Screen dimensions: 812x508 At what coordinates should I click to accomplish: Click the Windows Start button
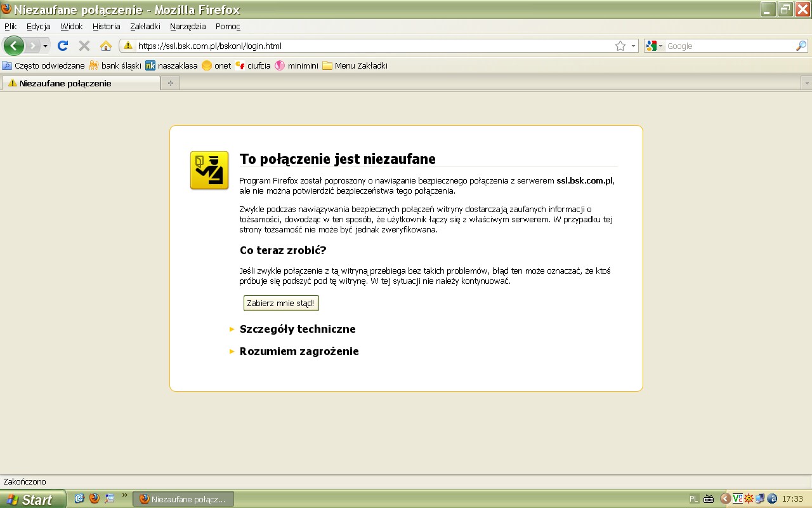pos(33,499)
